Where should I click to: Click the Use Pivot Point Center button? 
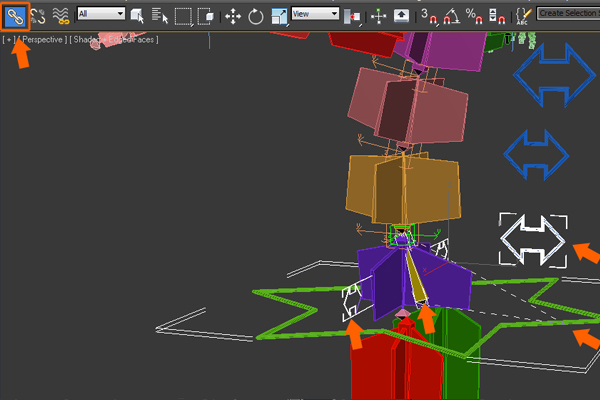tap(352, 17)
